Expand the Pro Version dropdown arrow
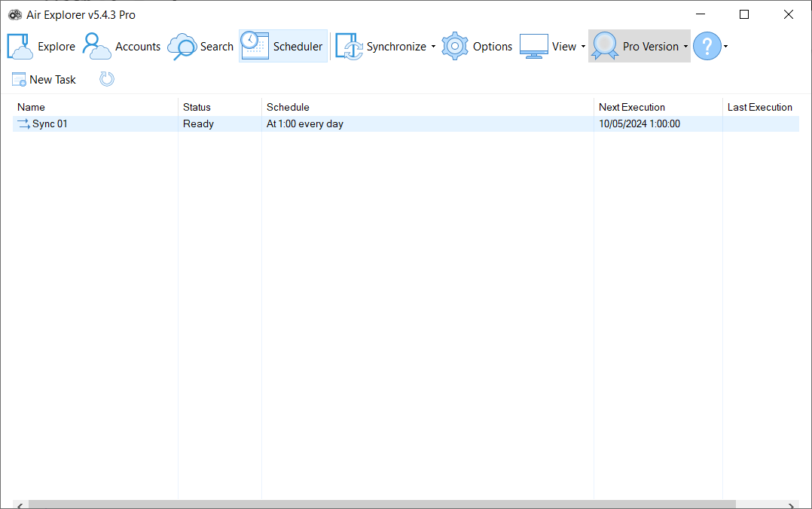The height and width of the screenshot is (509, 812). 685,47
